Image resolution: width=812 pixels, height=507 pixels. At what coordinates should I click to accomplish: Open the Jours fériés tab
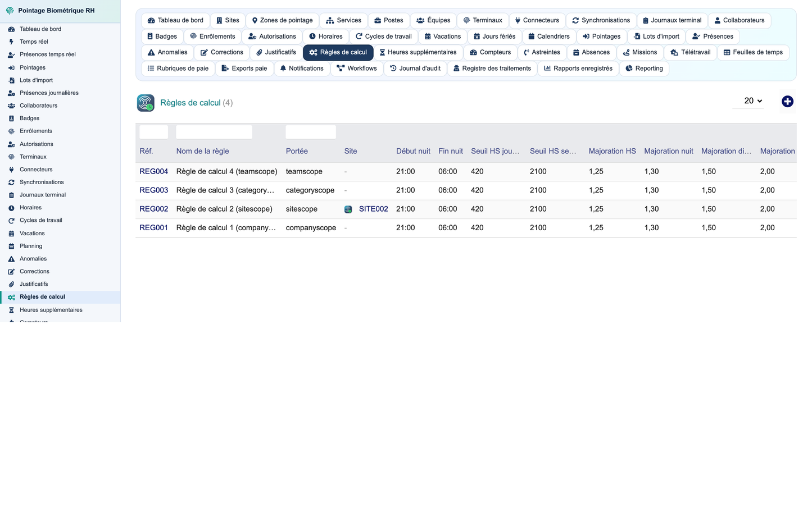pos(495,36)
